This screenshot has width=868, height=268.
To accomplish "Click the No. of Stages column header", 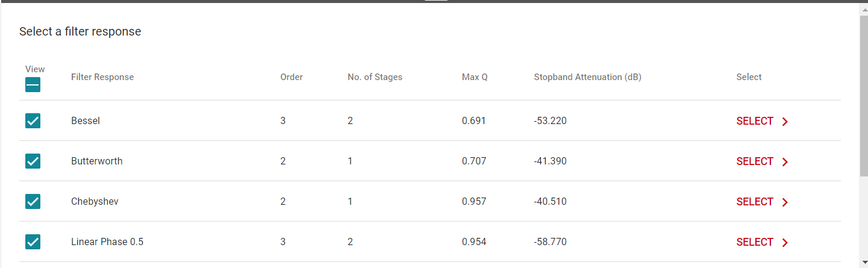I will (x=375, y=77).
